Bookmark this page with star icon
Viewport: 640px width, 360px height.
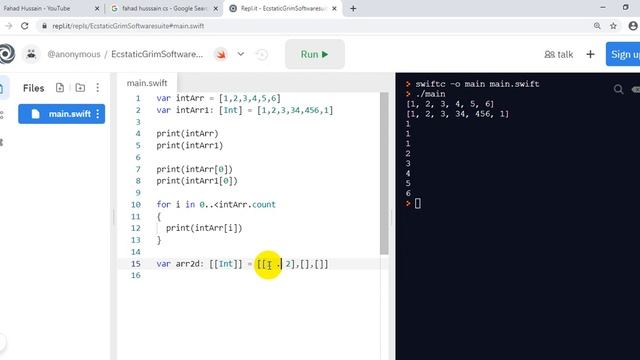pos(613,26)
